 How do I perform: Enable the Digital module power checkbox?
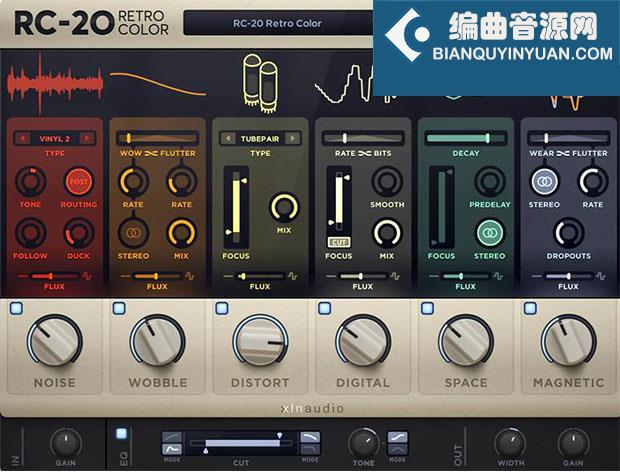click(x=325, y=308)
